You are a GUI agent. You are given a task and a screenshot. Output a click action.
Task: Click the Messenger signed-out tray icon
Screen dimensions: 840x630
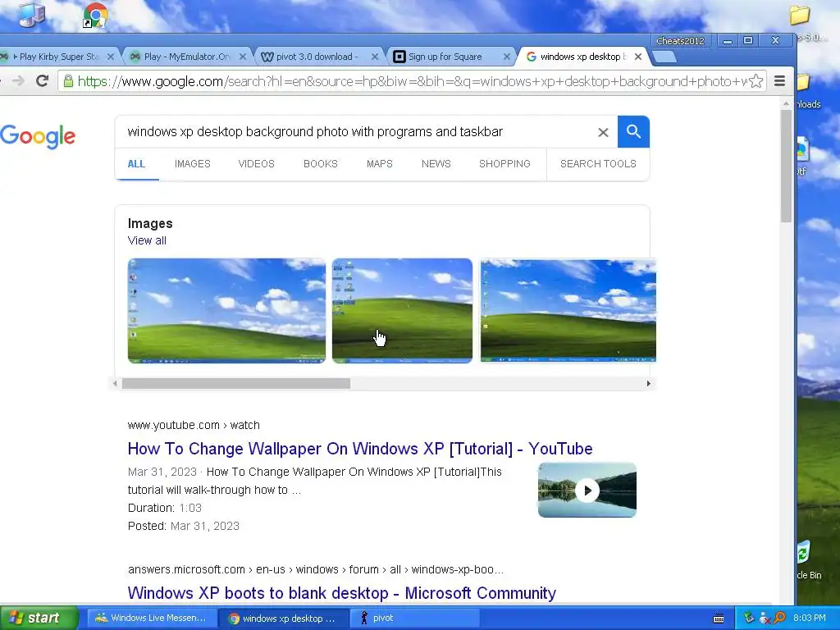pyautogui.click(x=765, y=619)
